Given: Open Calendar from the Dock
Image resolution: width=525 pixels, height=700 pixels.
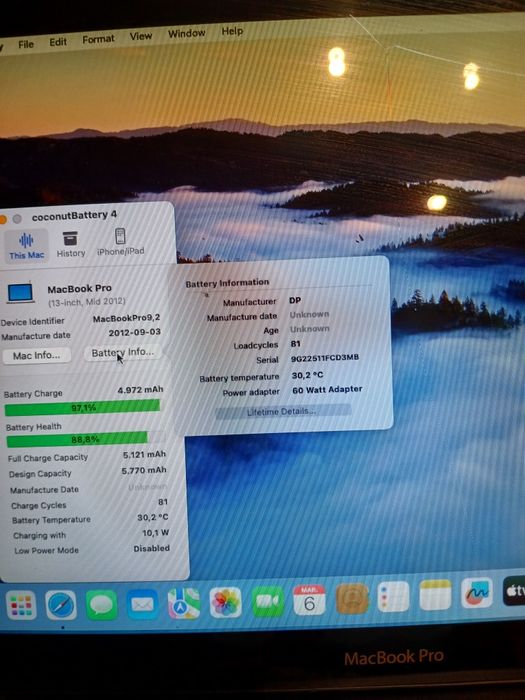Looking at the screenshot, I should pos(309,600).
